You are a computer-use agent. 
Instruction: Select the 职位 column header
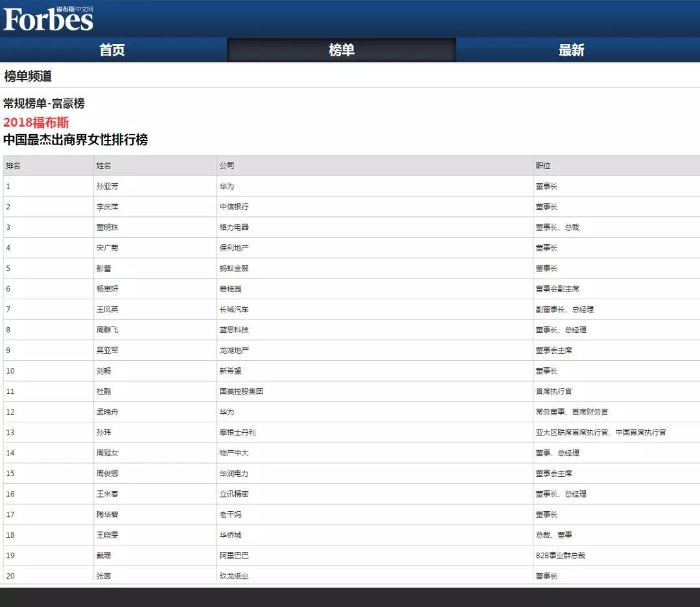pos(543,166)
